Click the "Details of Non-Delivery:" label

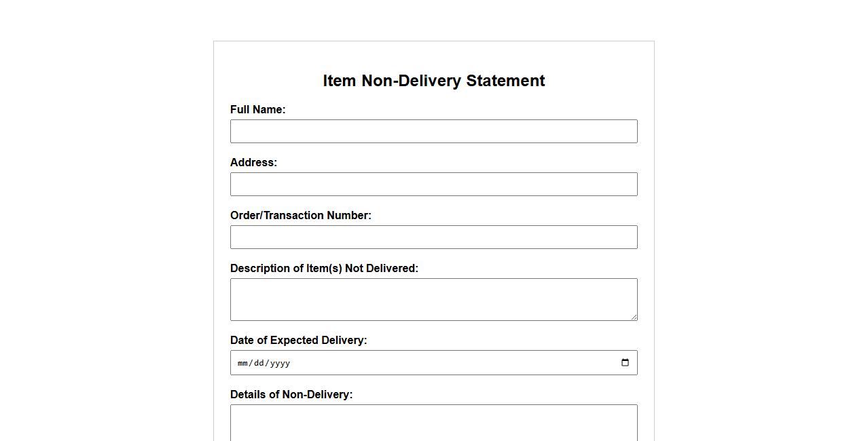(291, 395)
